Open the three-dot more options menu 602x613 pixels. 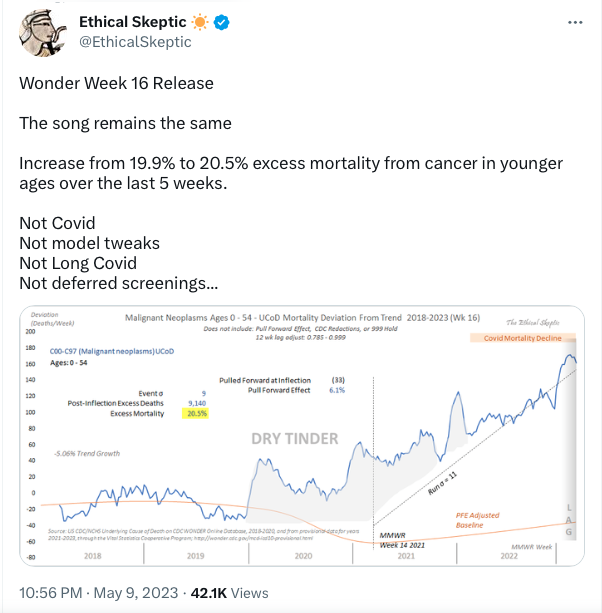[575, 23]
